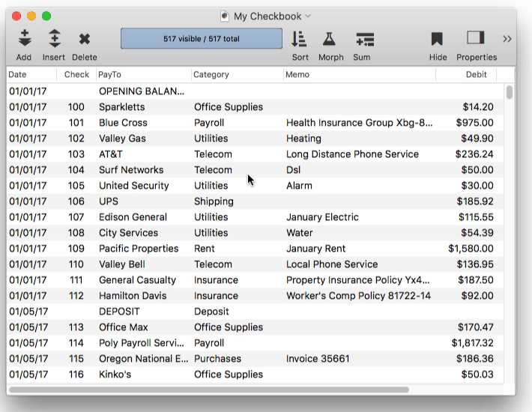Select the City Services PayTo cell
Image resolution: width=532 pixels, height=412 pixels.
click(x=128, y=233)
